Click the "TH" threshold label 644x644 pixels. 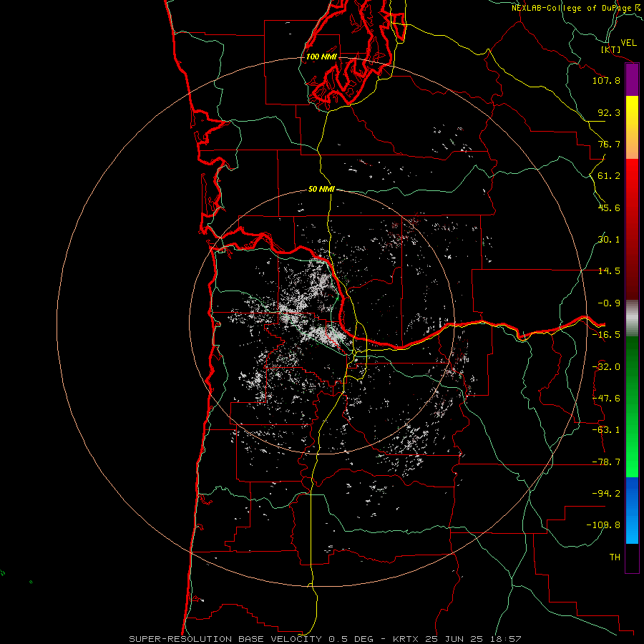point(615,557)
